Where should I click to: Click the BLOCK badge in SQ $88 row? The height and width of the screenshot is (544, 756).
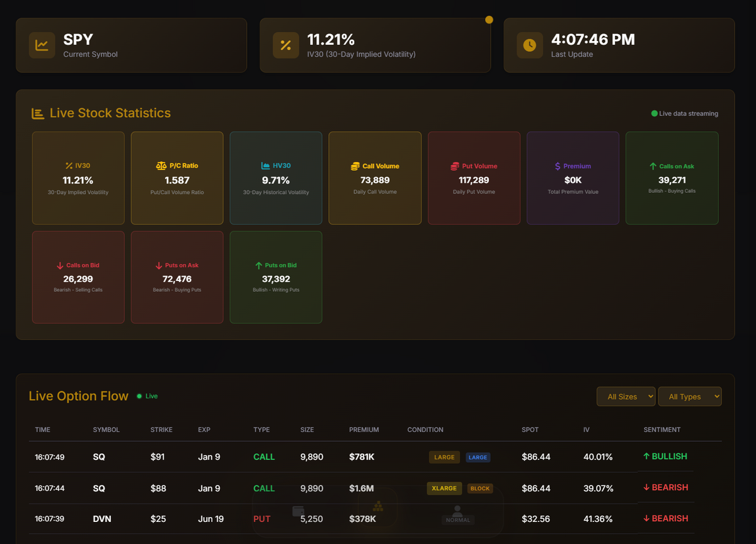pyautogui.click(x=480, y=489)
